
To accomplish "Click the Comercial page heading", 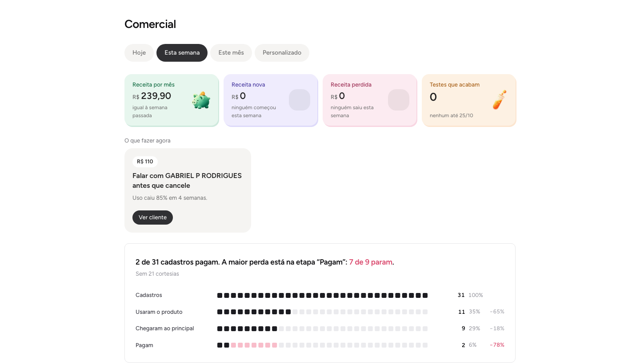I will (150, 24).
